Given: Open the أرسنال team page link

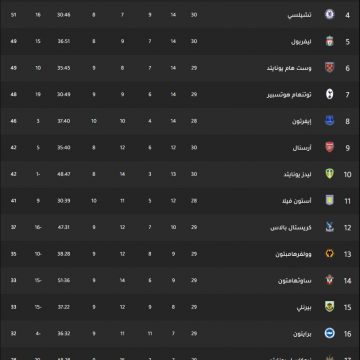Looking at the screenshot, I should coord(302,148).
